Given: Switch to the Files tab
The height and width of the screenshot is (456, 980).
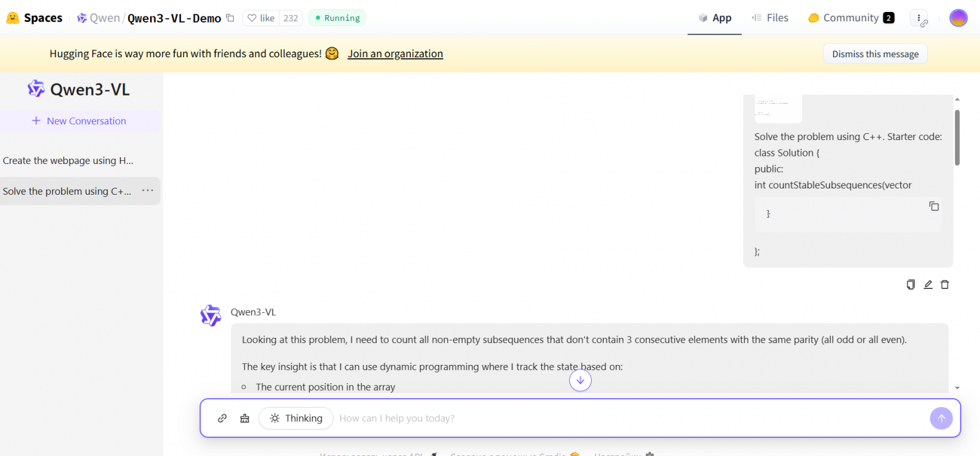Looking at the screenshot, I should point(770,18).
